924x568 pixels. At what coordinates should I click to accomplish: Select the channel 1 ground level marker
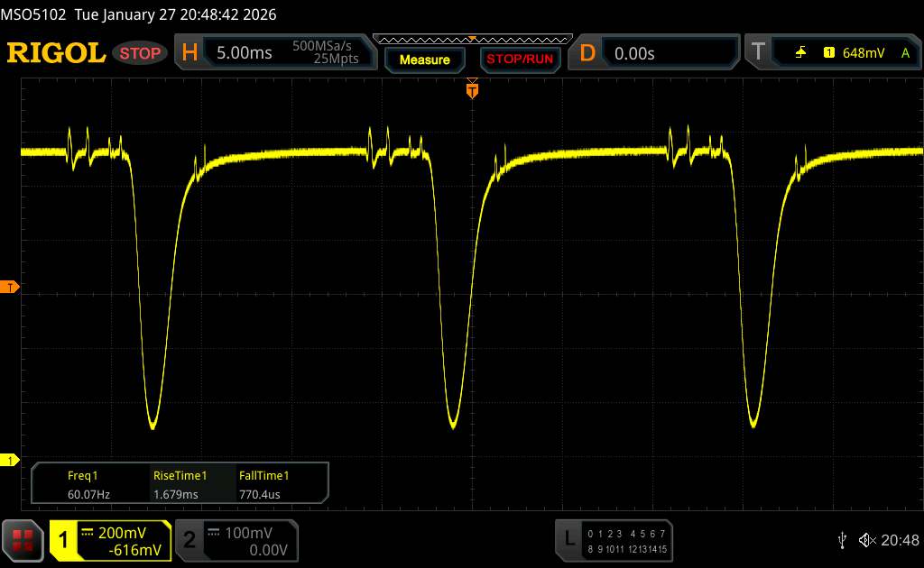tap(9, 461)
